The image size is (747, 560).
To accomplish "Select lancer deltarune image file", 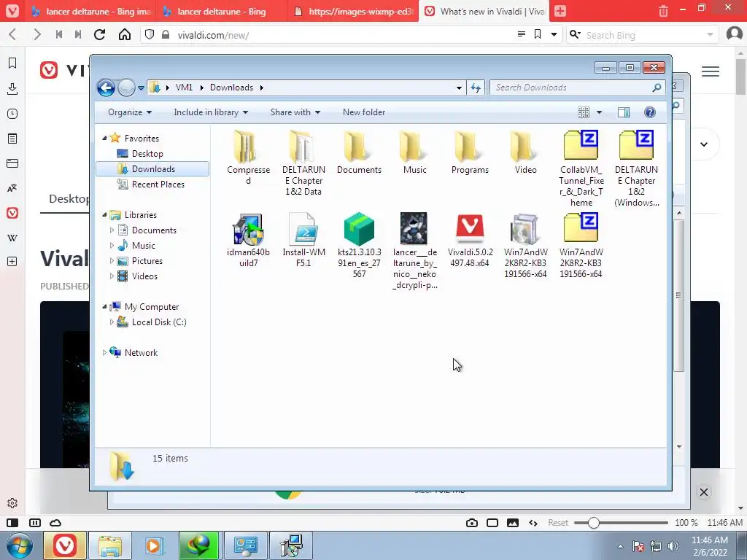I will [414, 251].
